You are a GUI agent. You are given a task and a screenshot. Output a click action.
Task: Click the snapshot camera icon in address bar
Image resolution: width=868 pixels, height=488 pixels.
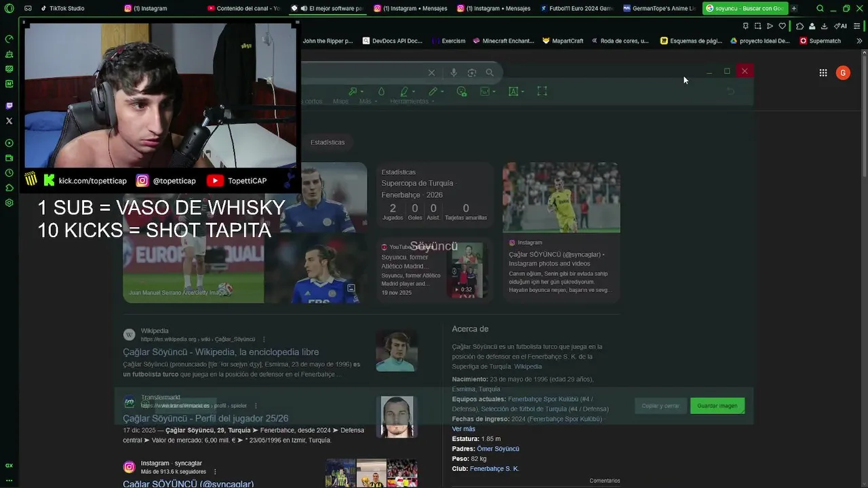pos(757,26)
